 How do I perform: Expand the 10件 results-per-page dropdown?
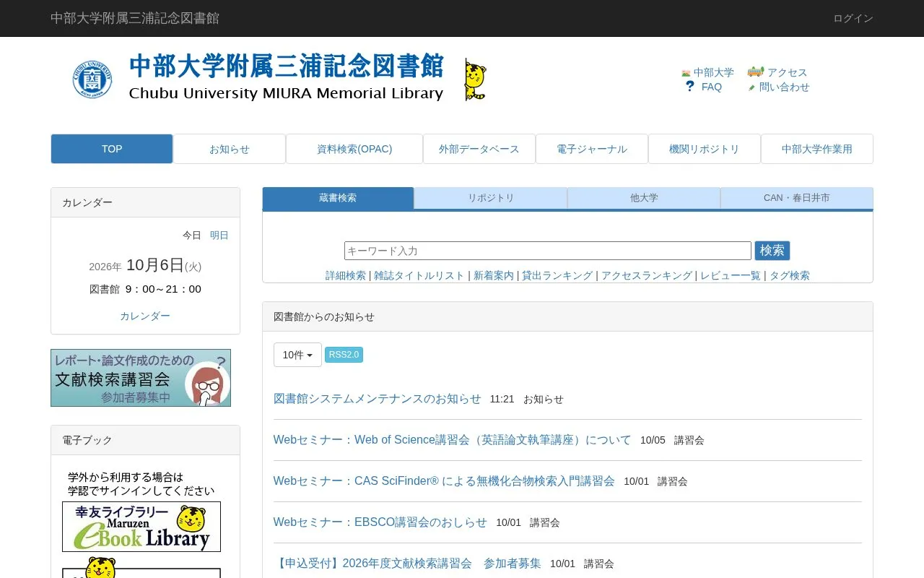297,355
